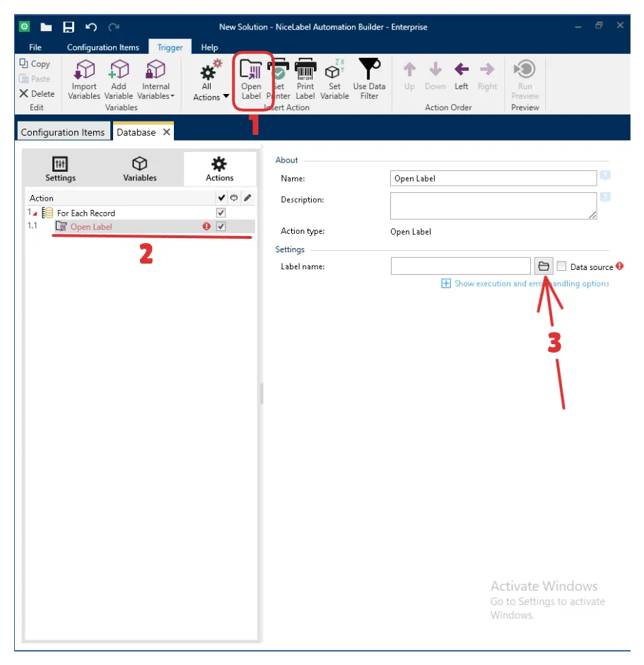
Task: Toggle the Open Label action enabled checkbox
Action: 221,227
